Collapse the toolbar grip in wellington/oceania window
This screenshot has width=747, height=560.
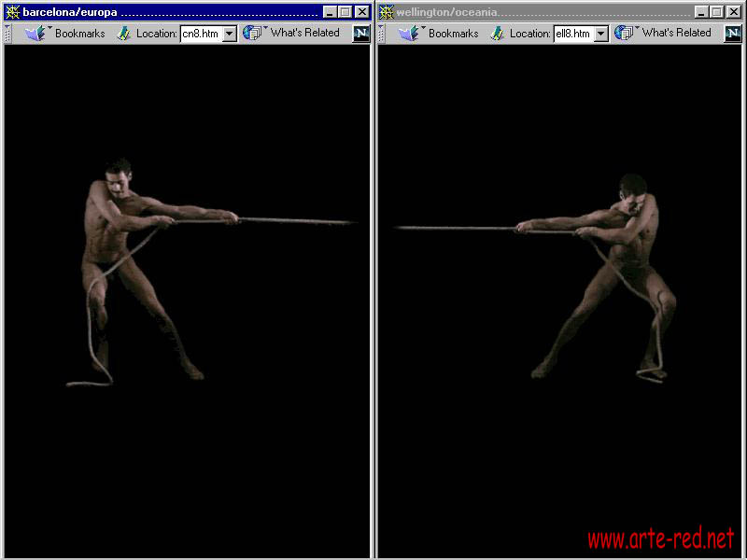point(382,34)
